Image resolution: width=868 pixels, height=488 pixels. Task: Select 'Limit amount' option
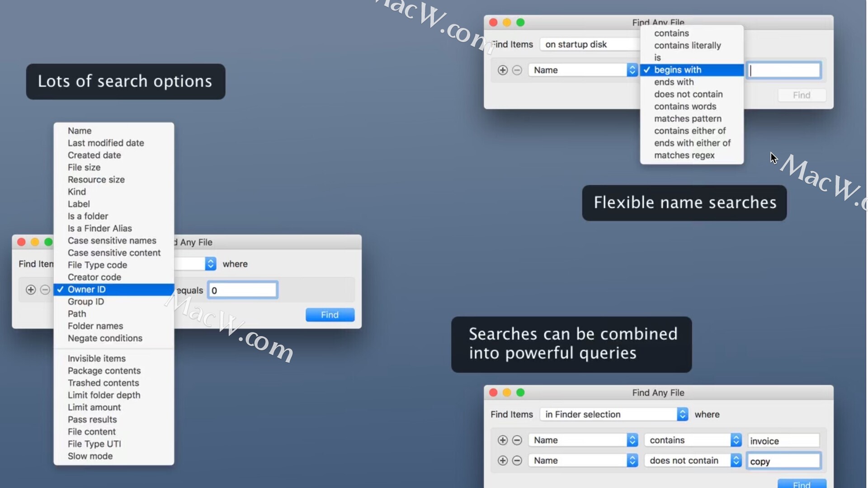click(113, 407)
